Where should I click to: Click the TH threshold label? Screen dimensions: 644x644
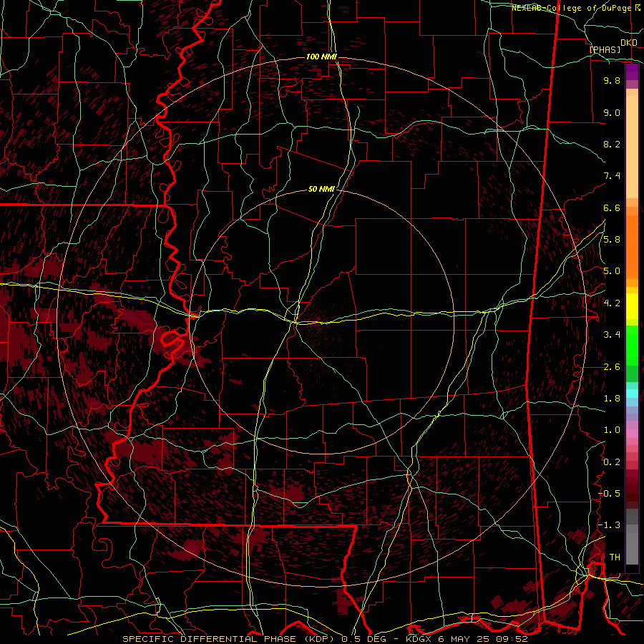click(615, 557)
